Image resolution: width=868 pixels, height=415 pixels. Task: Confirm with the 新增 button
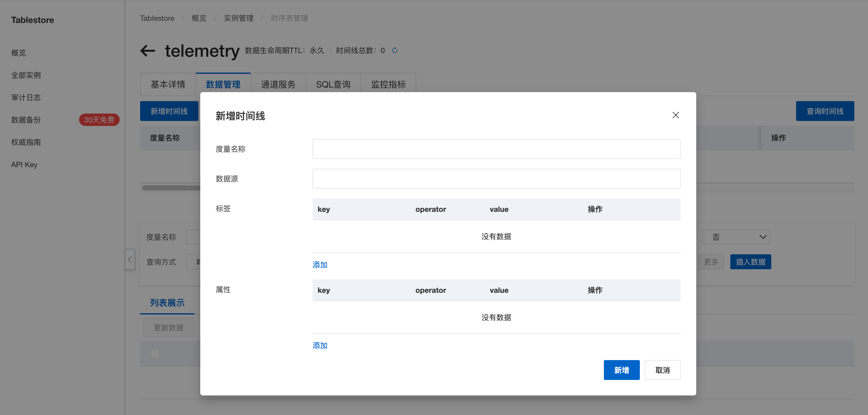pyautogui.click(x=621, y=370)
